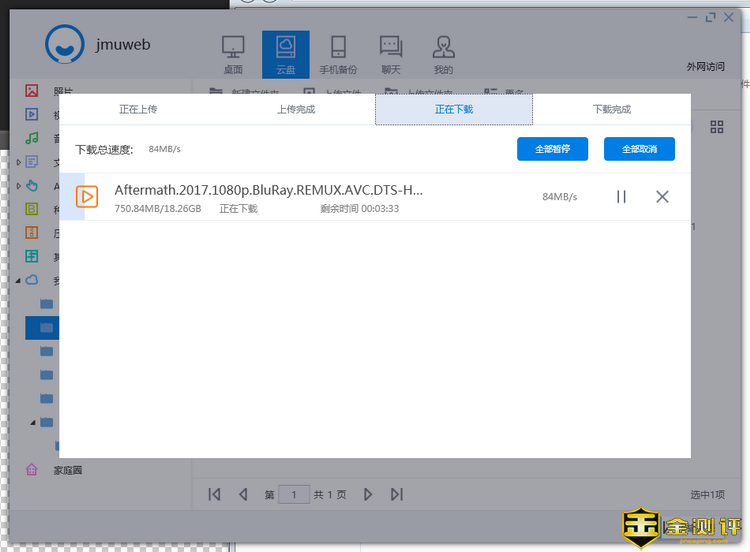Click 全部取消 cancel all button
This screenshot has width=750, height=552.
click(639, 149)
